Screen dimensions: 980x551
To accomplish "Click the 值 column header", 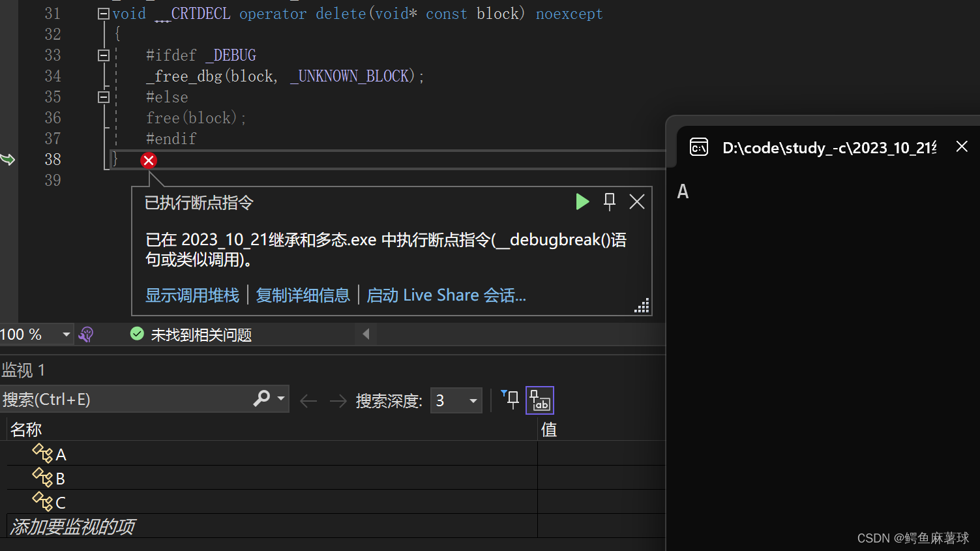I will [x=549, y=430].
